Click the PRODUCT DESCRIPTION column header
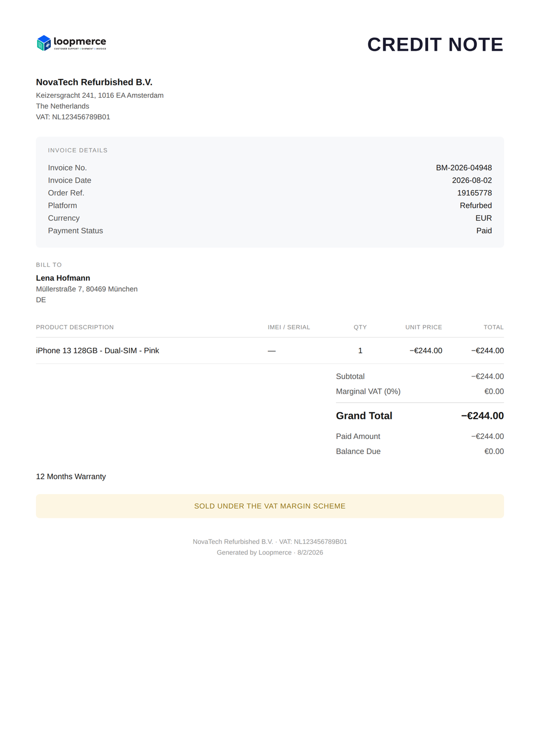540x756 pixels. click(x=75, y=327)
